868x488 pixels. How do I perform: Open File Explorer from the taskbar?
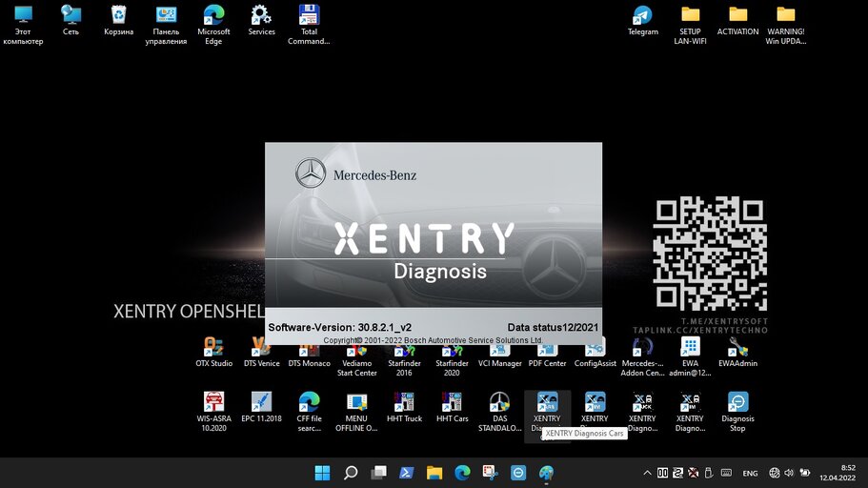click(434, 473)
